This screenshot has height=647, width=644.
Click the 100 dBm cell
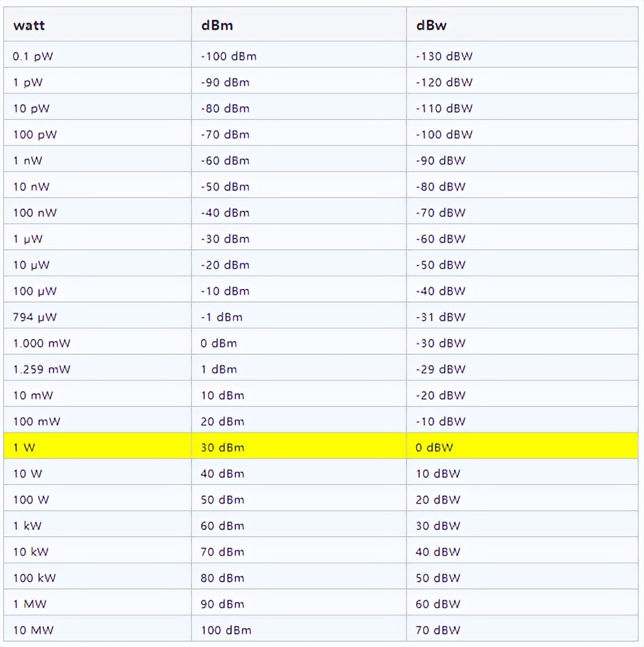(x=226, y=630)
